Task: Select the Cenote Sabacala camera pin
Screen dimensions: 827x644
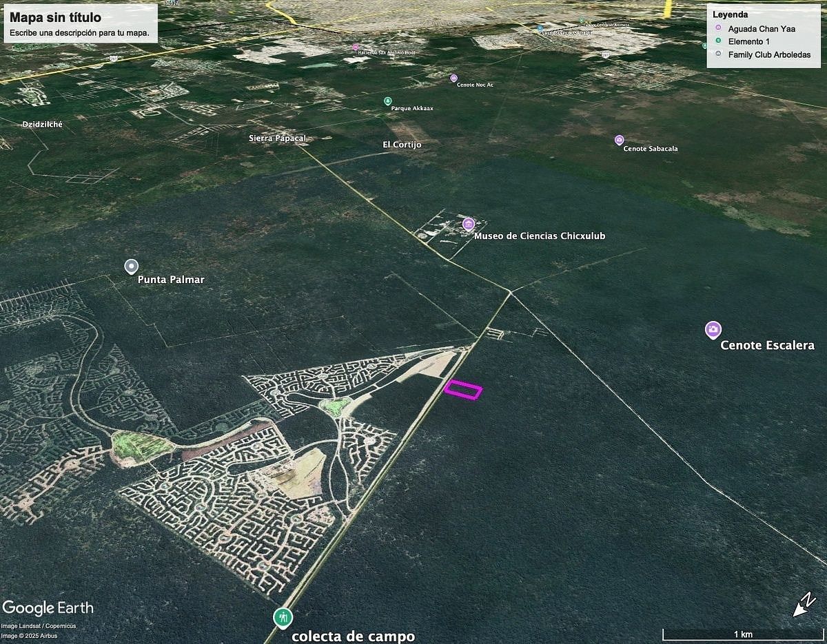Action: (619, 140)
